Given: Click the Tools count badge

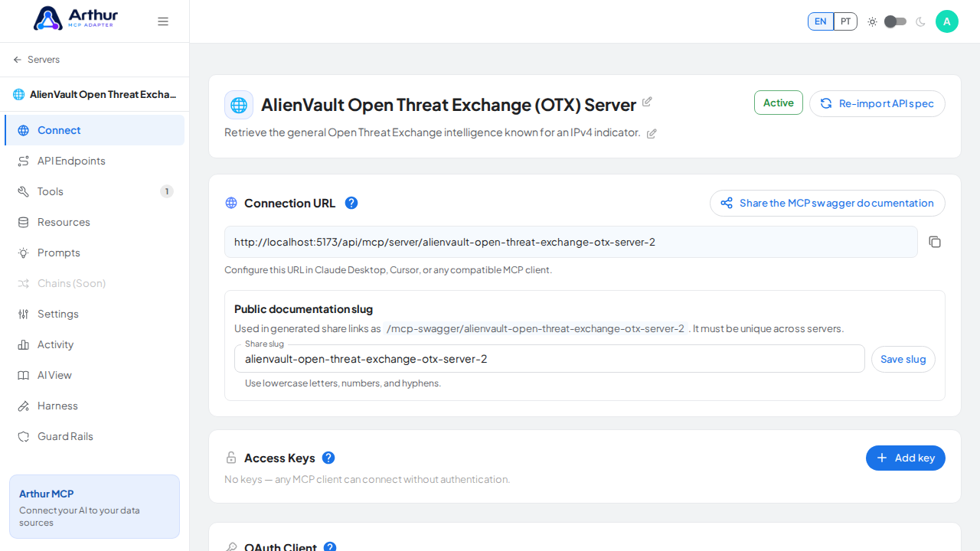Looking at the screenshot, I should [x=167, y=191].
